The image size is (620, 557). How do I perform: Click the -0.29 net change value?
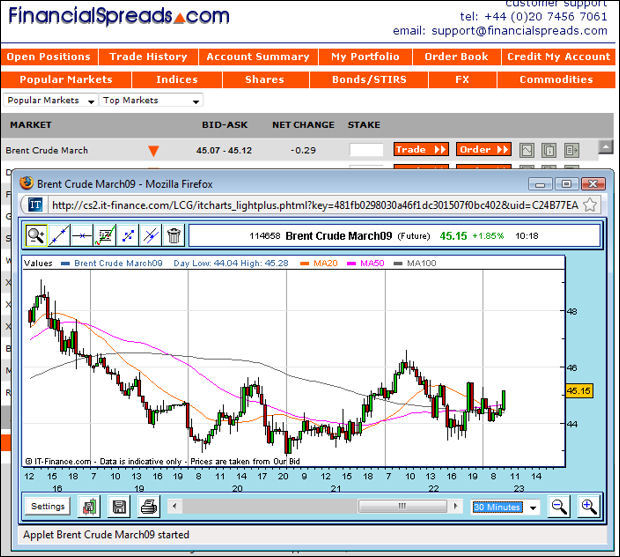[303, 151]
